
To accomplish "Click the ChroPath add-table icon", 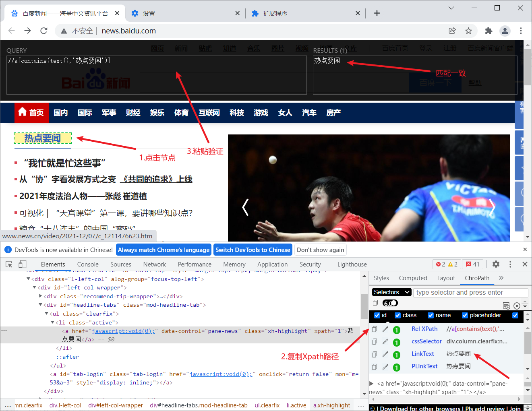I will tap(507, 306).
